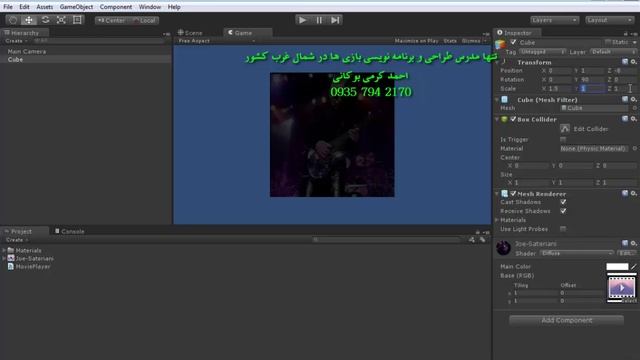Viewport: 640px width, 360px height.
Task: Click the Scale Y input field
Action: pos(592,89)
